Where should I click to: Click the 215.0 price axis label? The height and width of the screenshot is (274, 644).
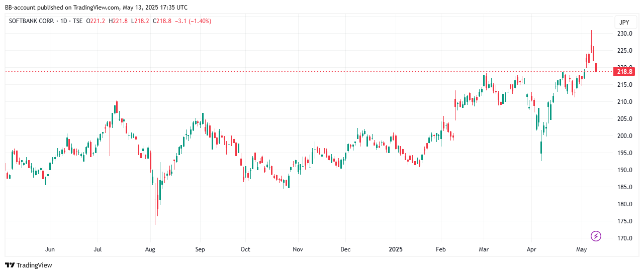625,85
